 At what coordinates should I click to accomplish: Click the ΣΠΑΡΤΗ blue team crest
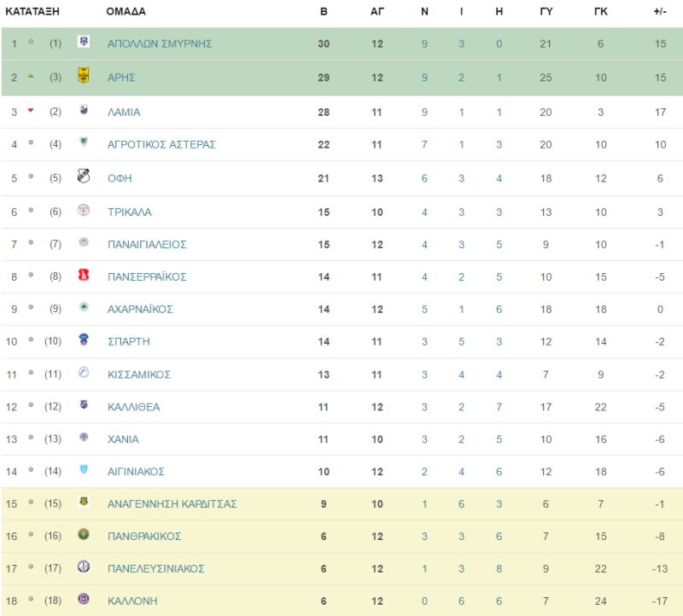tap(83, 339)
